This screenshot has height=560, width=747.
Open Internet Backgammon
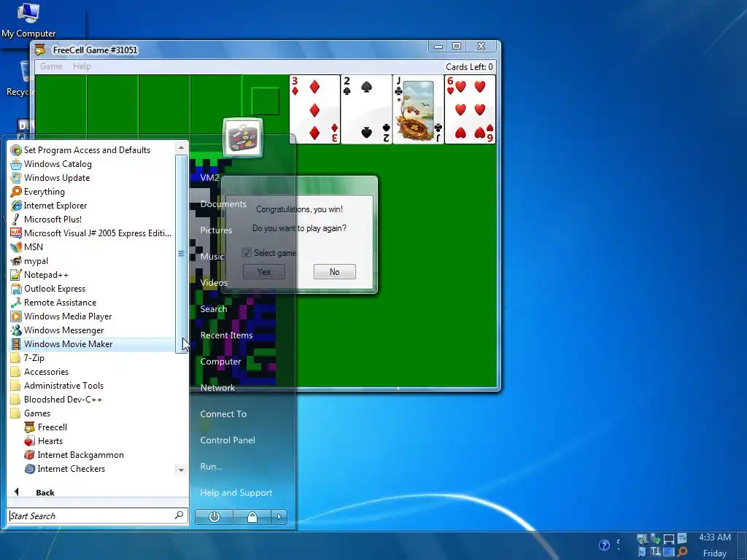(x=74, y=455)
